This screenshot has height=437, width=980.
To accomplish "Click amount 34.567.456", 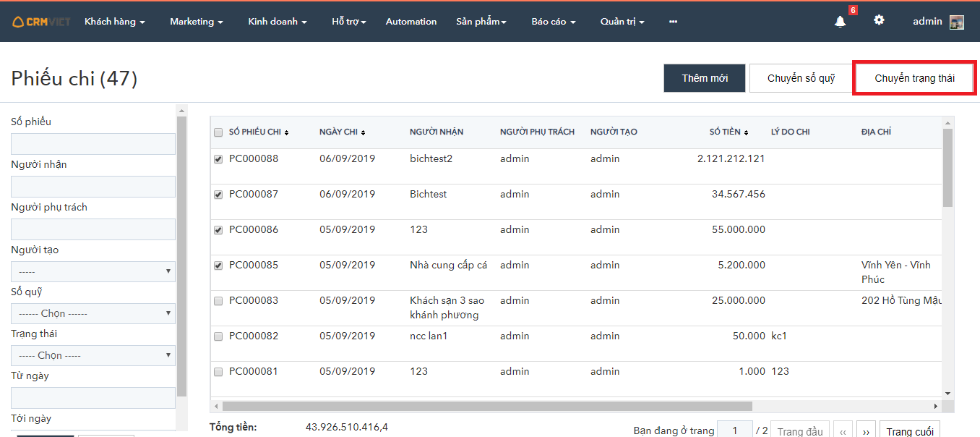I will tap(739, 195).
